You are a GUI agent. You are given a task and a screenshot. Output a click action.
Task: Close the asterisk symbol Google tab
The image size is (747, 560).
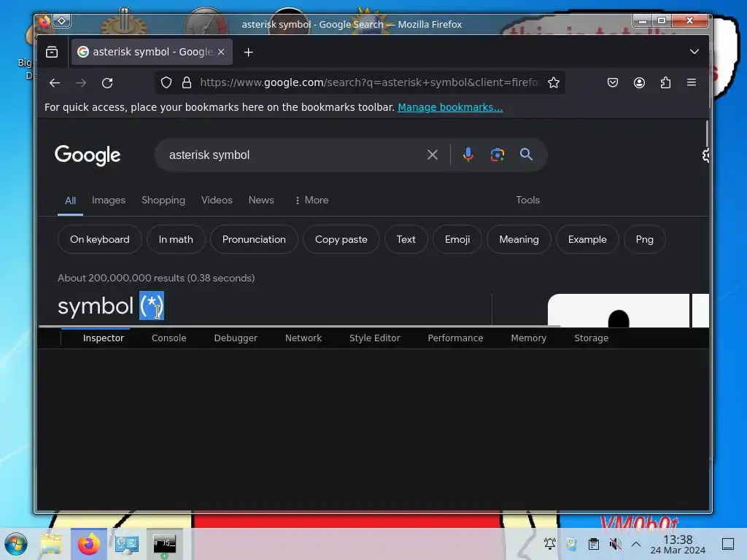point(221,52)
